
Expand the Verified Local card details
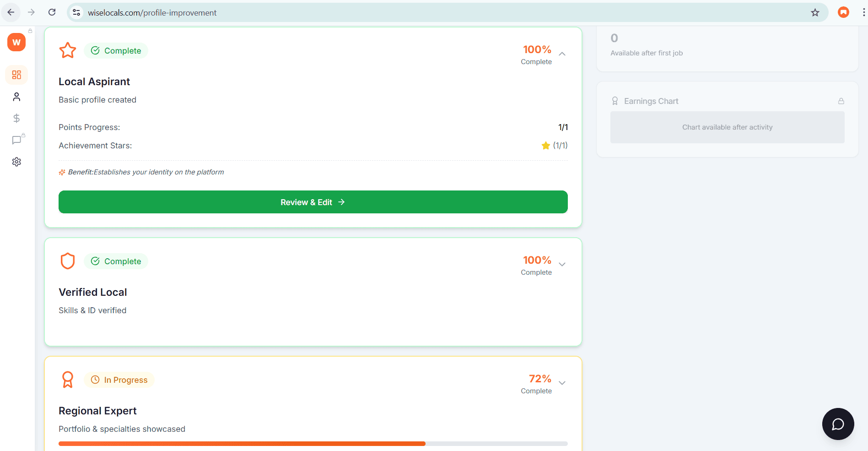562,265
